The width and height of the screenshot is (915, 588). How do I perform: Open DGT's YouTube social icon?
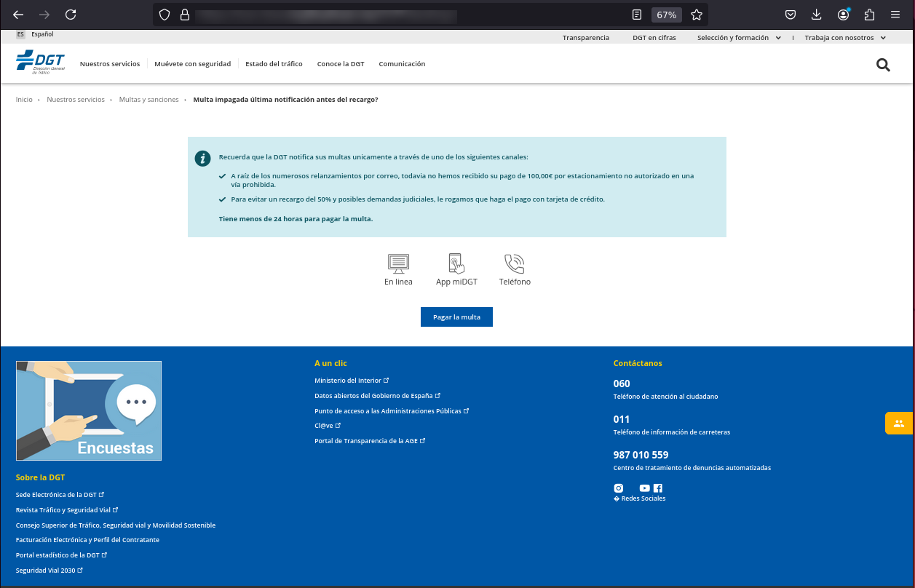coord(643,488)
